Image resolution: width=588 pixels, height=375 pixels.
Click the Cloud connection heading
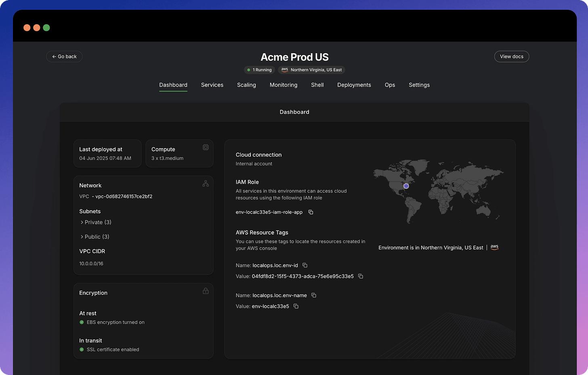[258, 155]
